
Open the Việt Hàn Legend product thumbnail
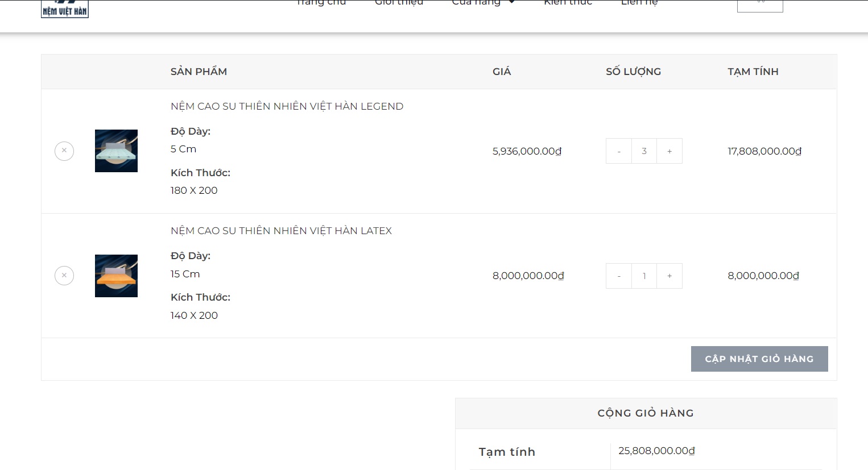116,151
